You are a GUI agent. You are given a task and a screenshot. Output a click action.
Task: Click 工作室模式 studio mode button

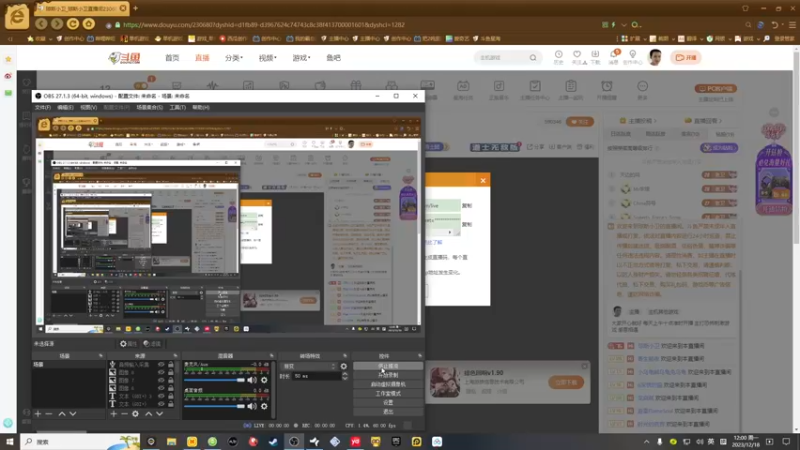point(388,393)
